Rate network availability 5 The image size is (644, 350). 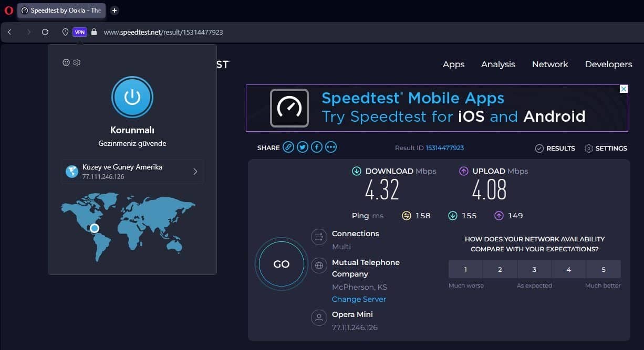coord(604,269)
